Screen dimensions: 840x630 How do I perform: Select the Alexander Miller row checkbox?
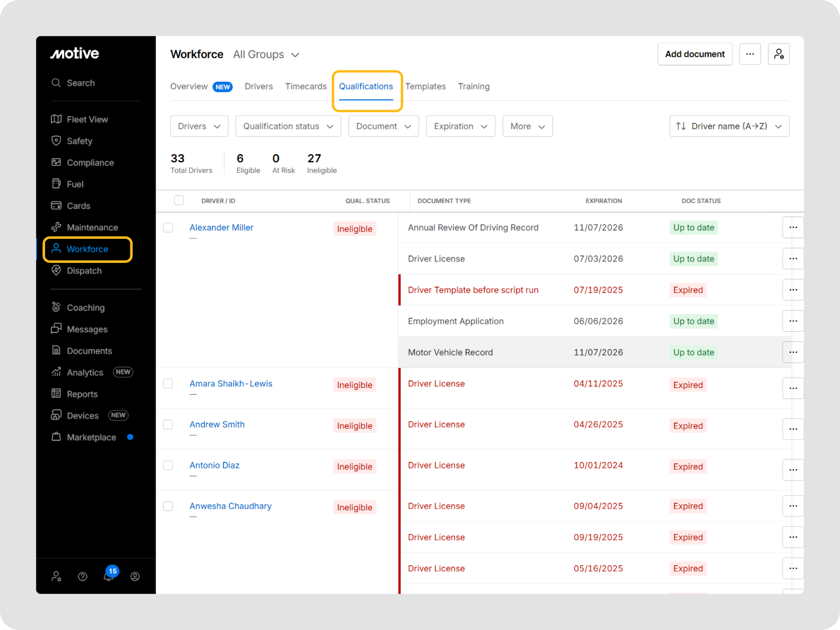[x=168, y=227]
